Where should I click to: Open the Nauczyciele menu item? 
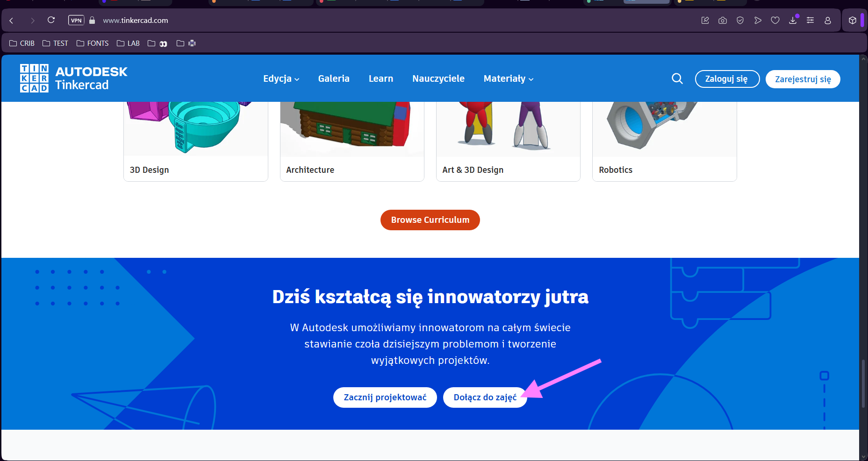(438, 78)
